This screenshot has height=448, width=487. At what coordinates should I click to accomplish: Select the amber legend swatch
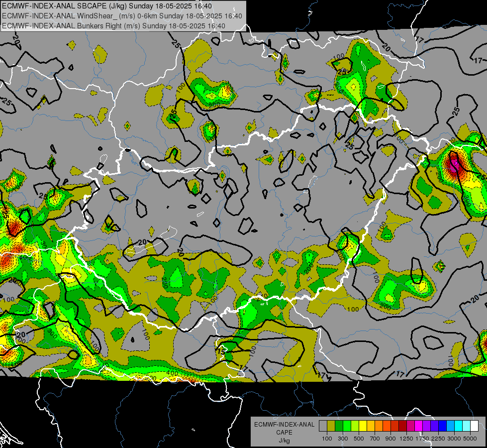point(371,426)
